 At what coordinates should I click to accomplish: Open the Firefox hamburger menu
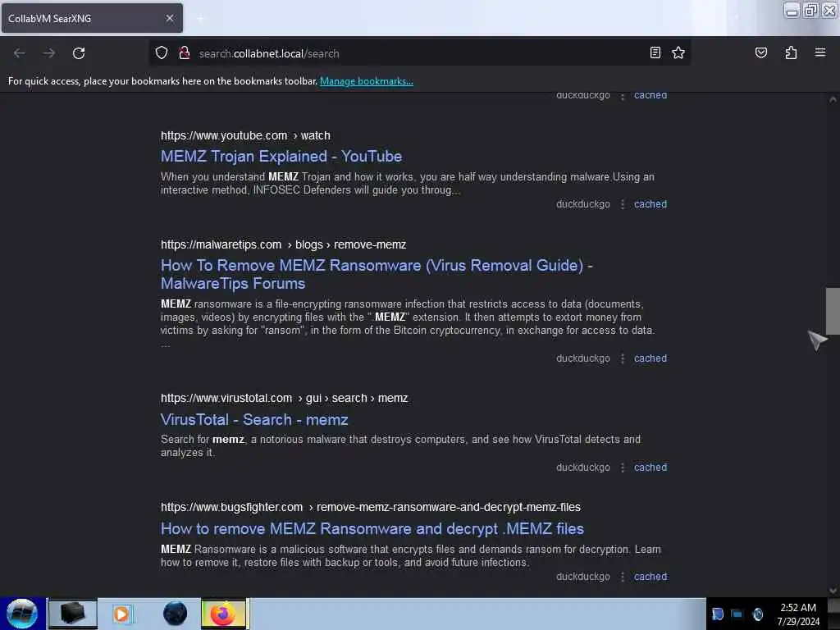click(x=820, y=53)
